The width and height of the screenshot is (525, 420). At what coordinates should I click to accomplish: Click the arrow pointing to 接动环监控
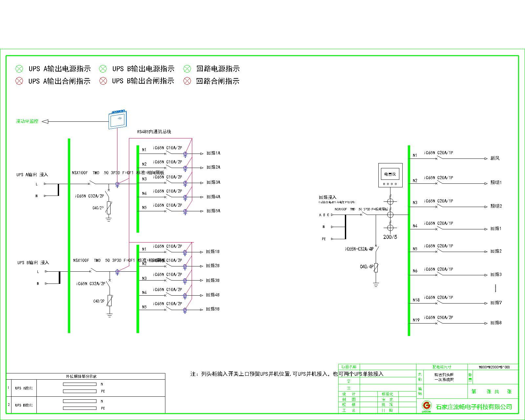click(45, 121)
